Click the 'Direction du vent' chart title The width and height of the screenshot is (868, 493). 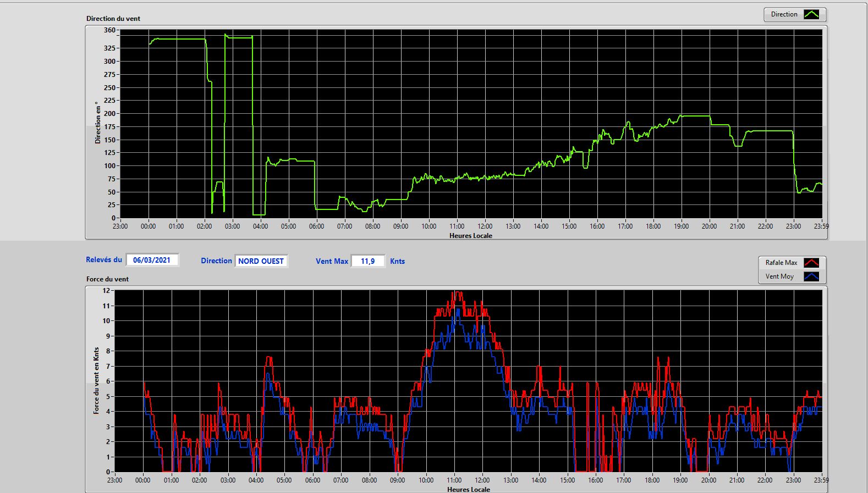tap(113, 19)
